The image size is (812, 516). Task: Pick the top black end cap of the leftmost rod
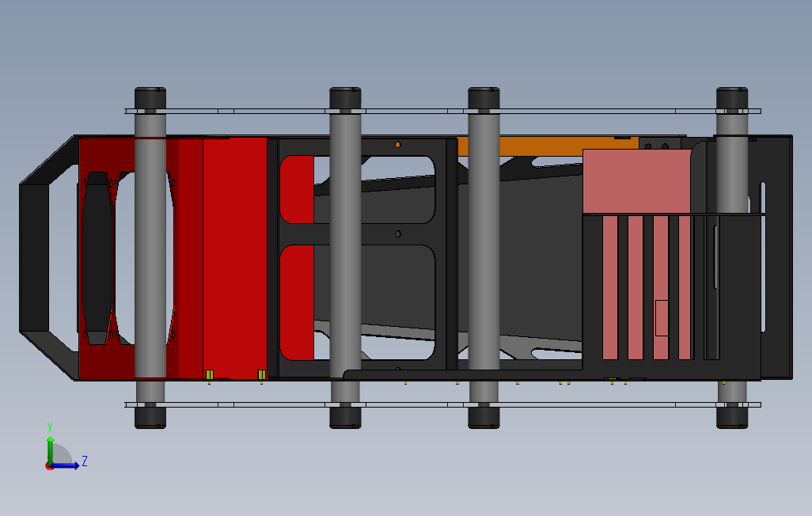150,98
